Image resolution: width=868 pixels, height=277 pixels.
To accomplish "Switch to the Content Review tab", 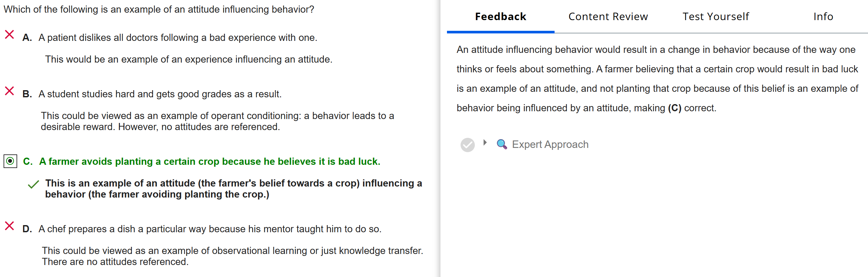I will [608, 17].
